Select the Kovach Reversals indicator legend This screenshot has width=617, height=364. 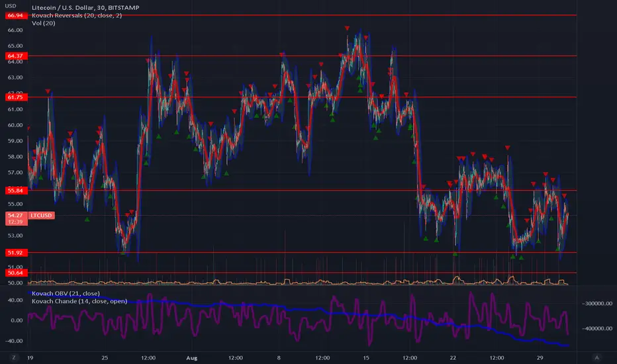pyautogui.click(x=77, y=15)
